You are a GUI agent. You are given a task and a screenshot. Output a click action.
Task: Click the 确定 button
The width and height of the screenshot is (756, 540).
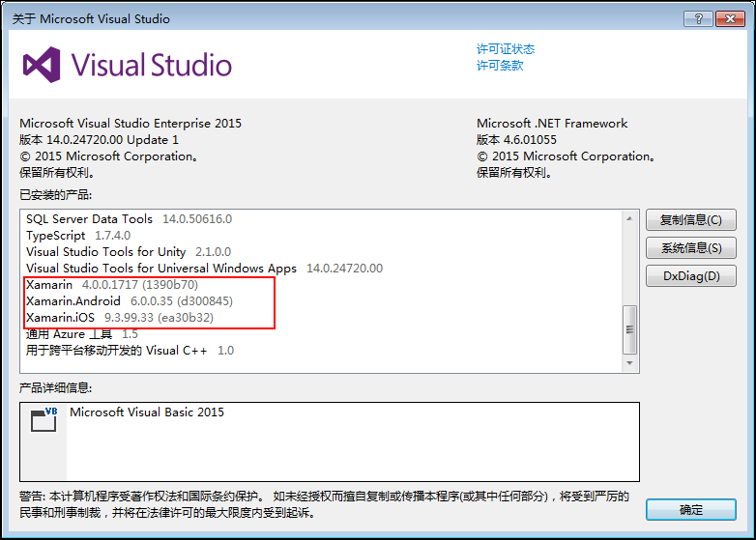691,510
